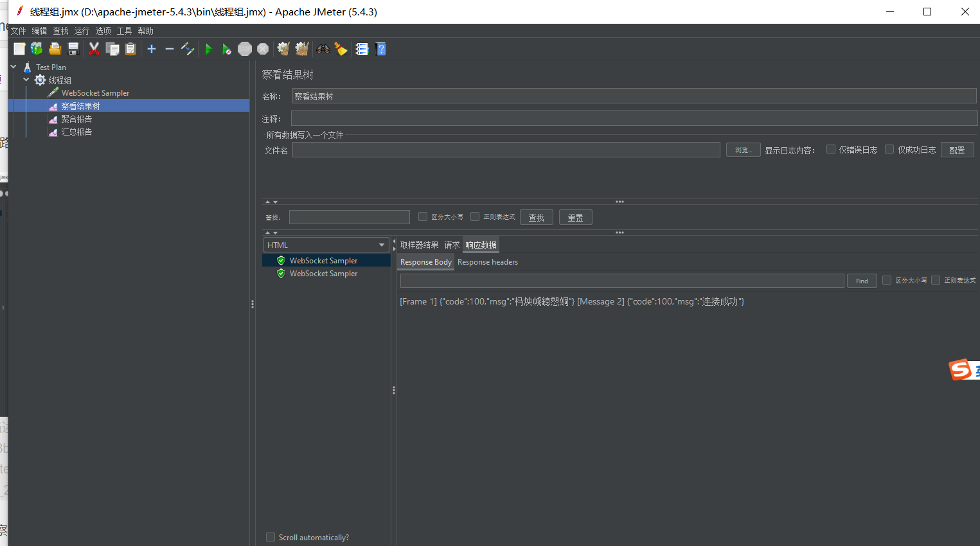The image size is (980, 546).
Task: Open the 运行 menu
Action: click(x=82, y=31)
